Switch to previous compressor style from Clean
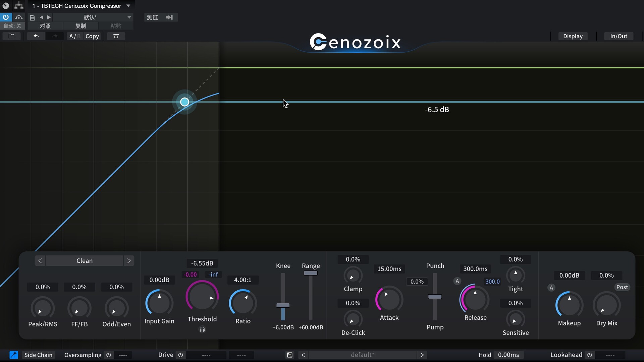 click(x=40, y=261)
